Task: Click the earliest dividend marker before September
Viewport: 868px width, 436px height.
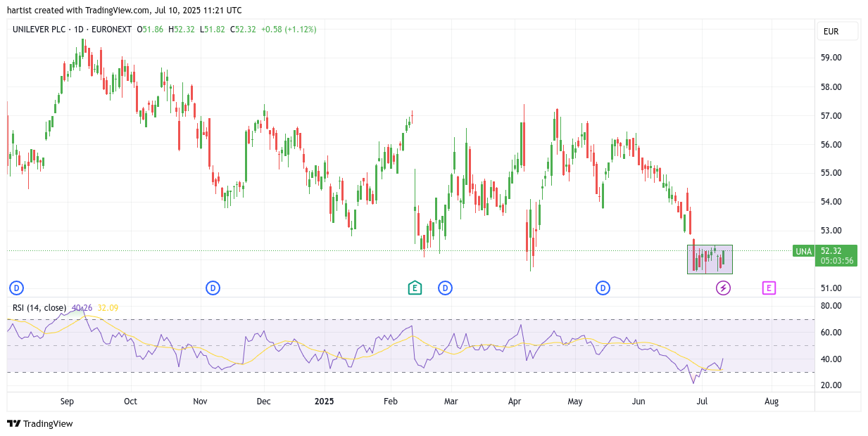Action: click(x=16, y=288)
